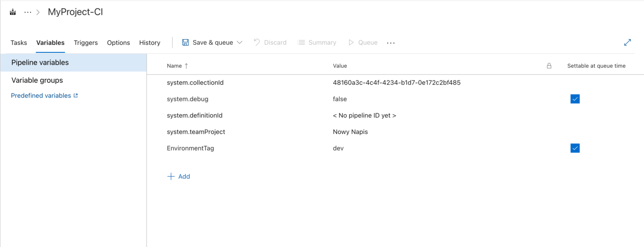644x247 pixels.
Task: Click the fullscreen expand arrow icon
Action: [x=628, y=42]
